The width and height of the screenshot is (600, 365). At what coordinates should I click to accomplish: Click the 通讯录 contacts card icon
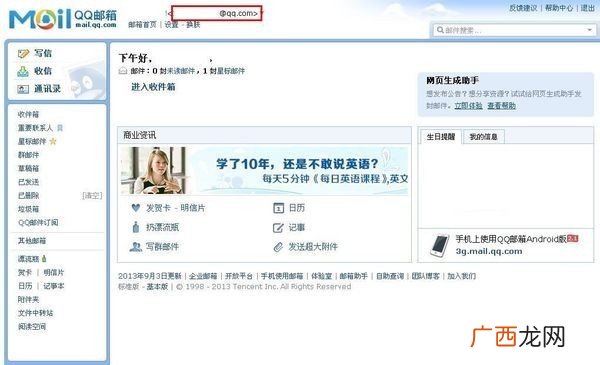pos(23,89)
